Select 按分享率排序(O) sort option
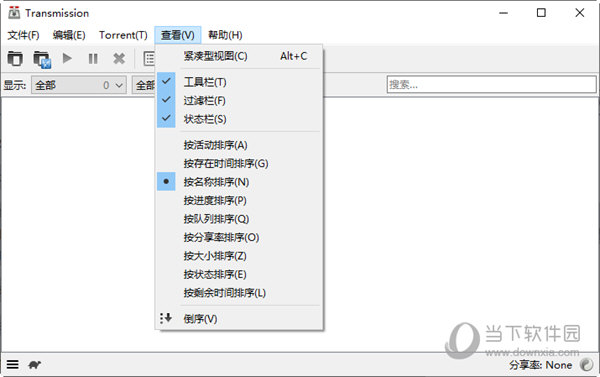600x377 pixels. pyautogui.click(x=240, y=237)
